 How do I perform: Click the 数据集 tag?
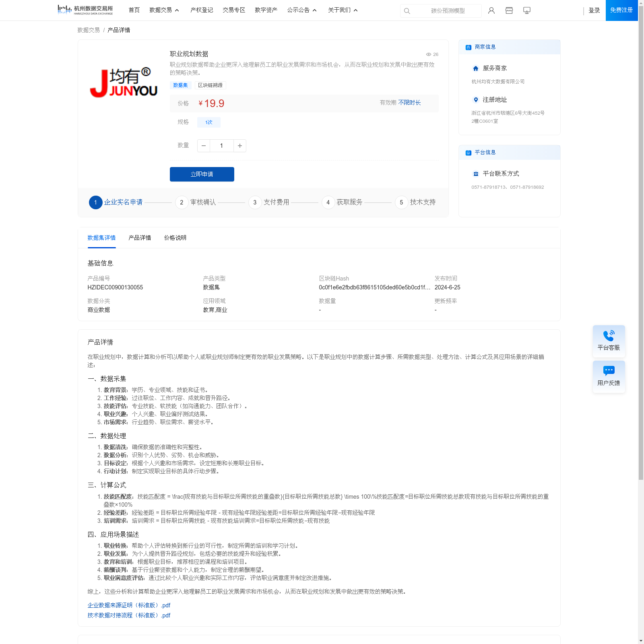pyautogui.click(x=180, y=85)
